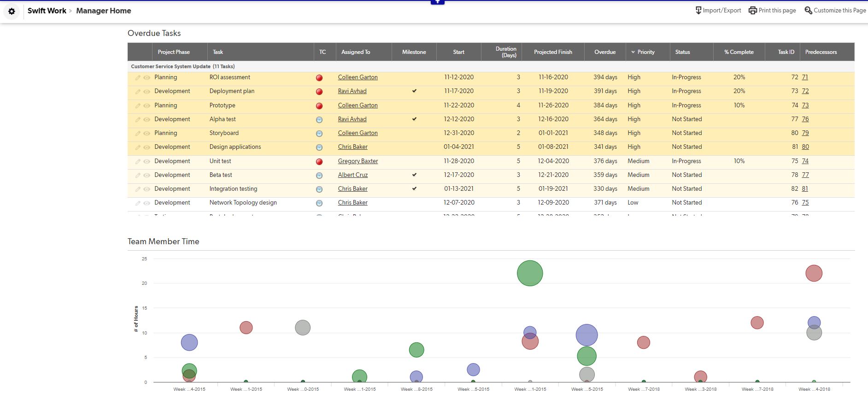Open predecessor link 80 in Design applications row

pos(805,147)
